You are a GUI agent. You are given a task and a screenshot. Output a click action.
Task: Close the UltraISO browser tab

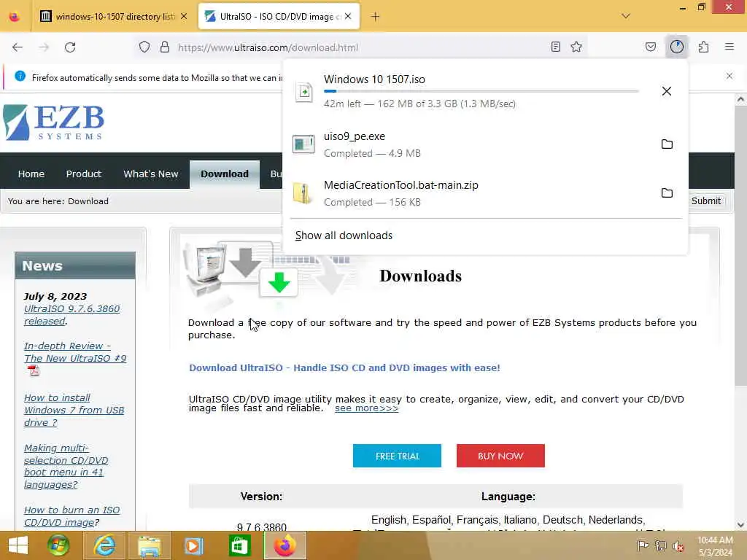click(x=348, y=16)
